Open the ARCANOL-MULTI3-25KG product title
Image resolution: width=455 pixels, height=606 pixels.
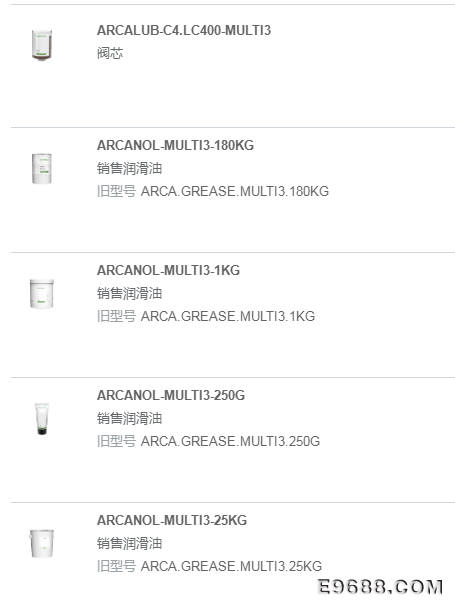(172, 520)
